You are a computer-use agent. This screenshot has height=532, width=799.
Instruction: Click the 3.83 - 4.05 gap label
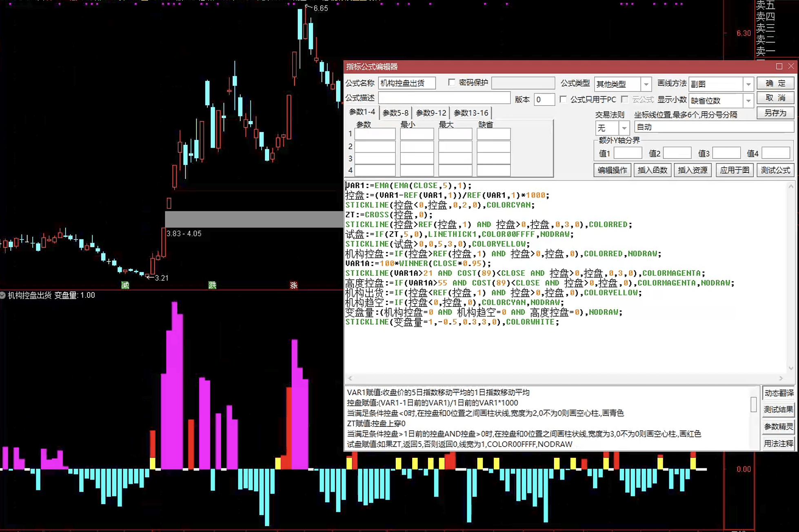pyautogui.click(x=184, y=234)
